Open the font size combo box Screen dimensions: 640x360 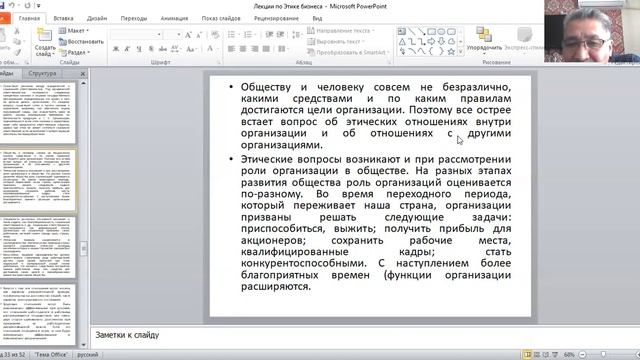point(173,35)
